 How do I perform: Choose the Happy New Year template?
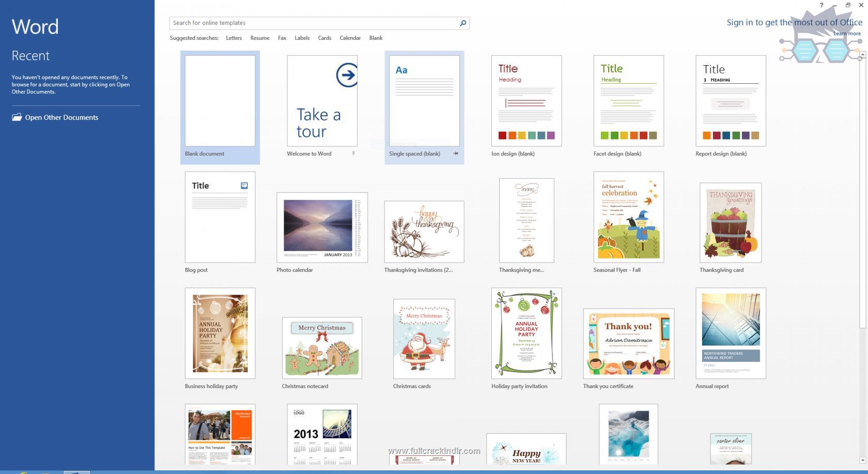pyautogui.click(x=526, y=449)
